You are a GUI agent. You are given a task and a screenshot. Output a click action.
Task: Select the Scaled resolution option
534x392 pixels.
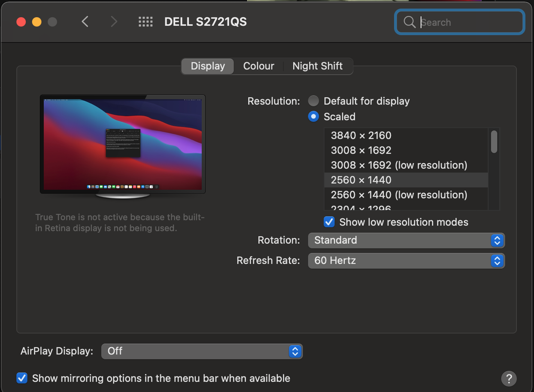[314, 116]
